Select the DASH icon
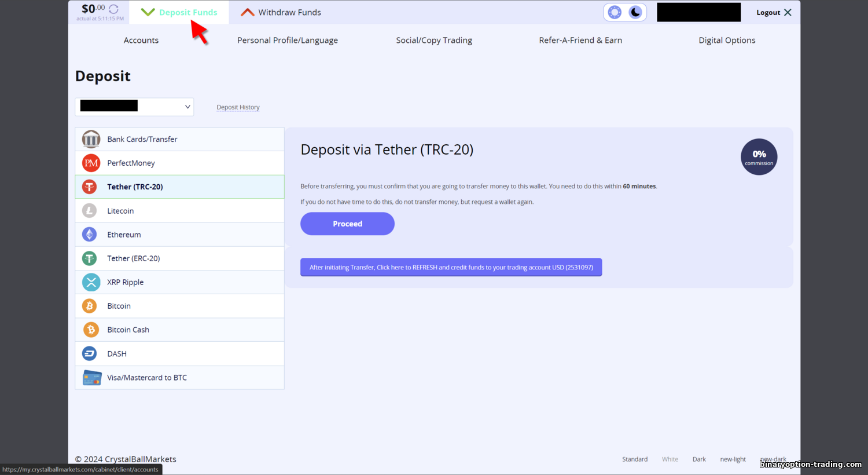 point(89,353)
